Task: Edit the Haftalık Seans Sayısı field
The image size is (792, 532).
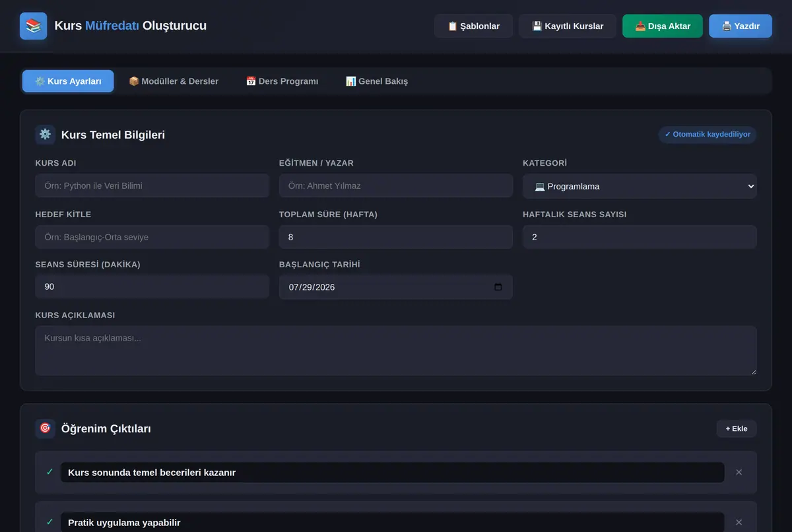Action: 640,237
